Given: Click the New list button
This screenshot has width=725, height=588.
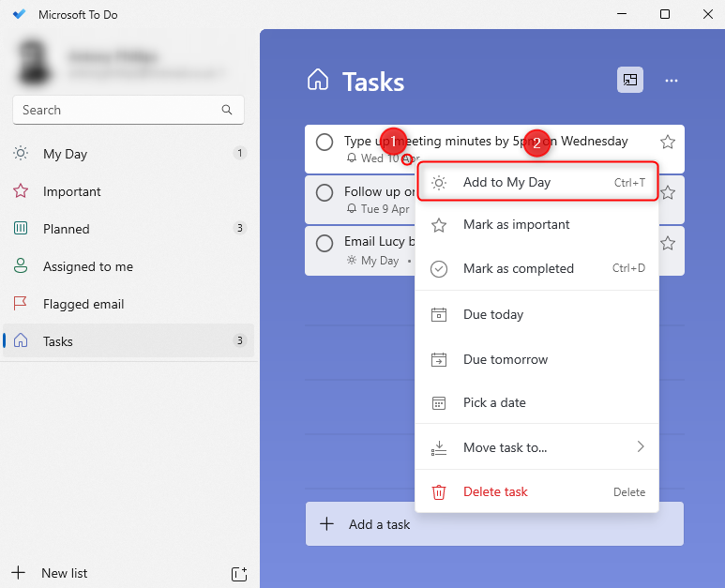Looking at the screenshot, I should (64, 573).
